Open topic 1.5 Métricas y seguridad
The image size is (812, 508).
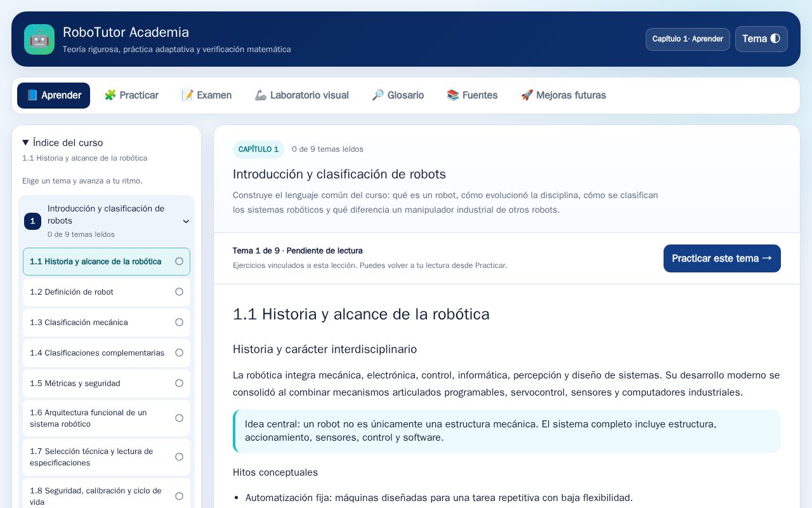tap(107, 384)
